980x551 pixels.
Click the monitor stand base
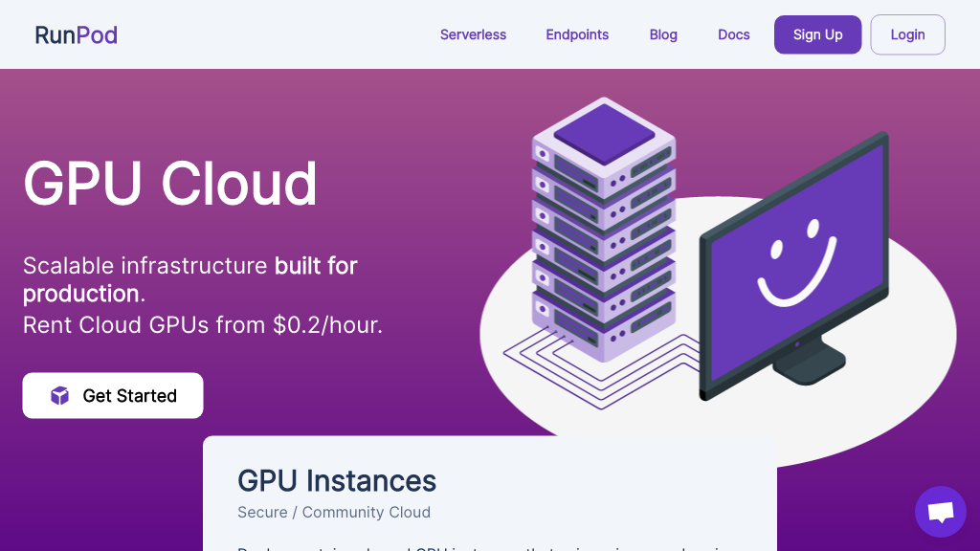(x=810, y=364)
